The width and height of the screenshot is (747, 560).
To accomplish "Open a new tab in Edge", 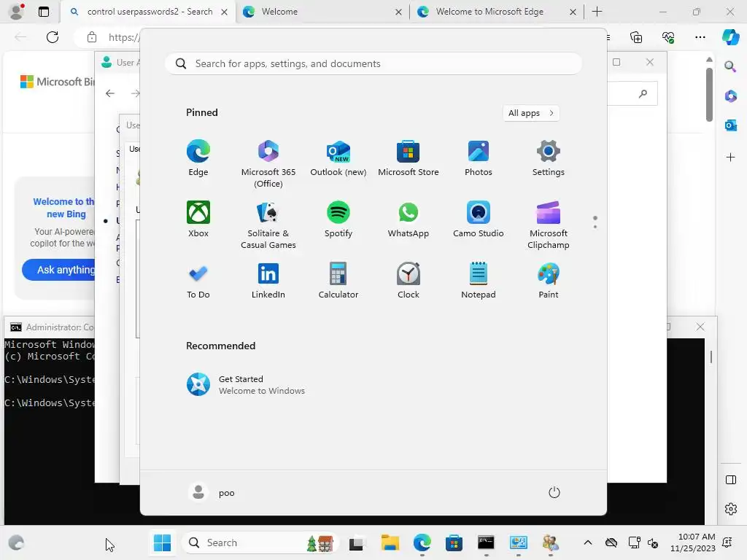I will click(597, 12).
